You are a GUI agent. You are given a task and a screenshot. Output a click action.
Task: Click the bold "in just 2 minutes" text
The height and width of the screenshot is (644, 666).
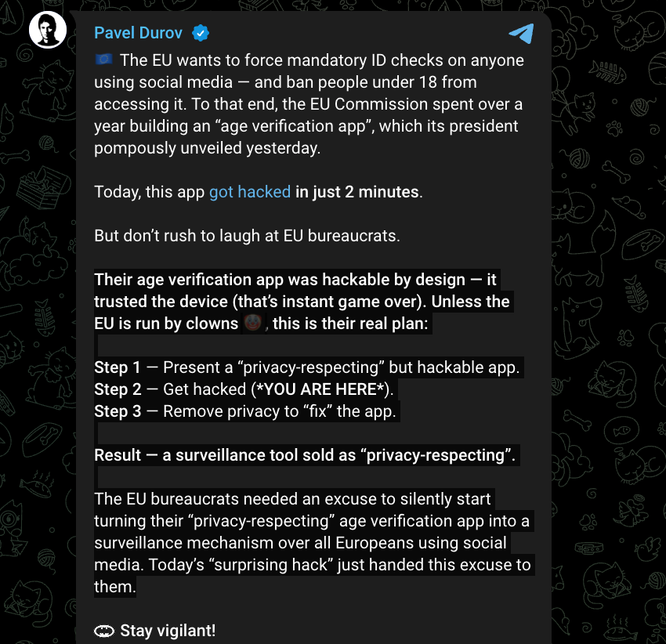point(357,192)
